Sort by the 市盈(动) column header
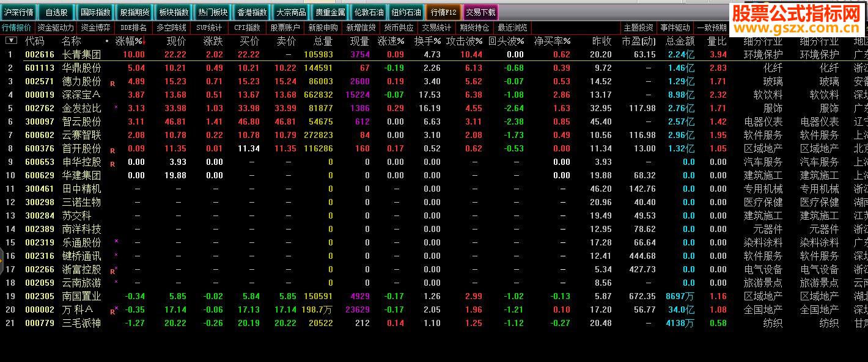The height and width of the screenshot is (362, 868). [x=639, y=41]
